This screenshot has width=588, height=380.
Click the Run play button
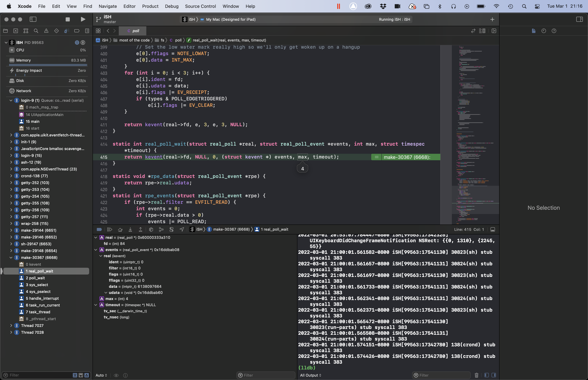(x=83, y=19)
